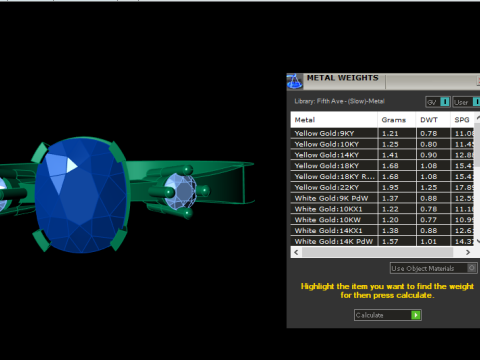Click the 1.41 grams value for 14KY
Screen dimensions: 480x360
(390, 155)
